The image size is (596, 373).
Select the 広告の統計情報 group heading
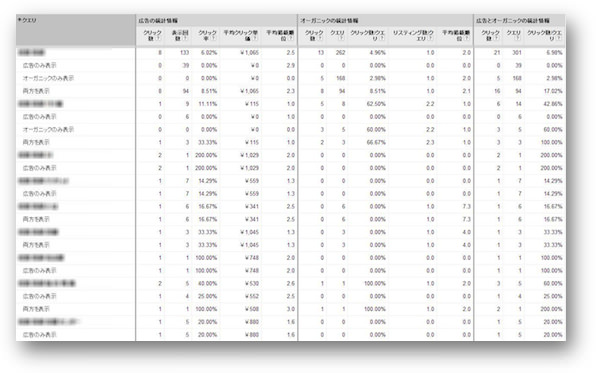[x=157, y=21]
